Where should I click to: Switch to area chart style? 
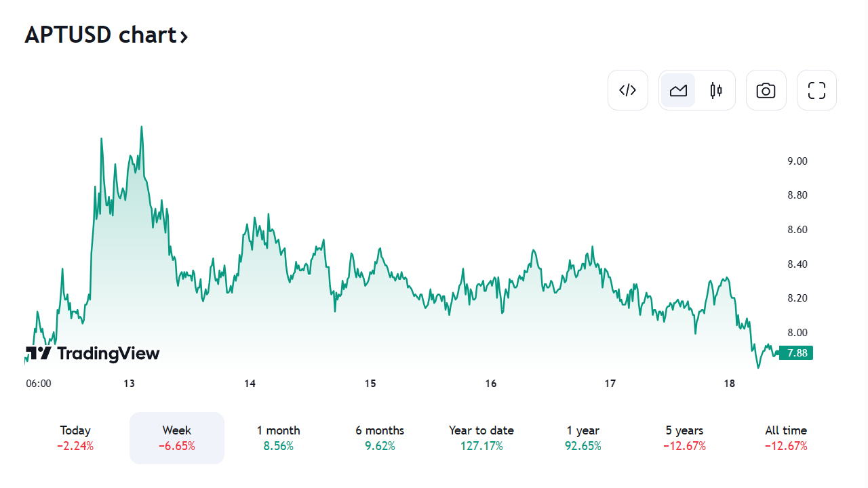pos(678,90)
